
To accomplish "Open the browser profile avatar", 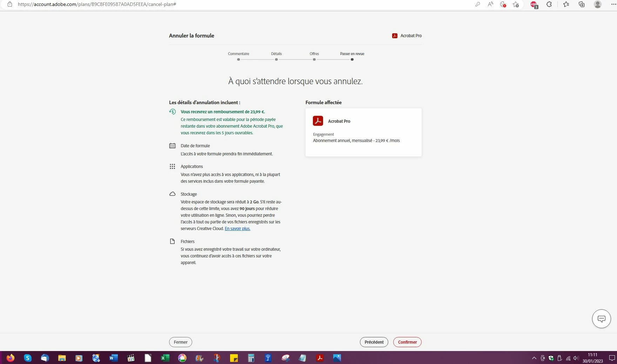I will click(x=598, y=4).
